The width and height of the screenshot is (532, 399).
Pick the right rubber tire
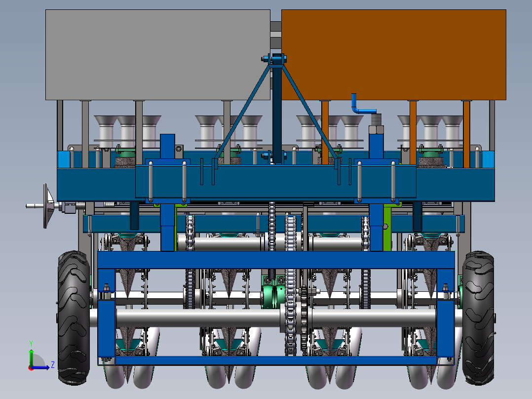(x=478, y=318)
